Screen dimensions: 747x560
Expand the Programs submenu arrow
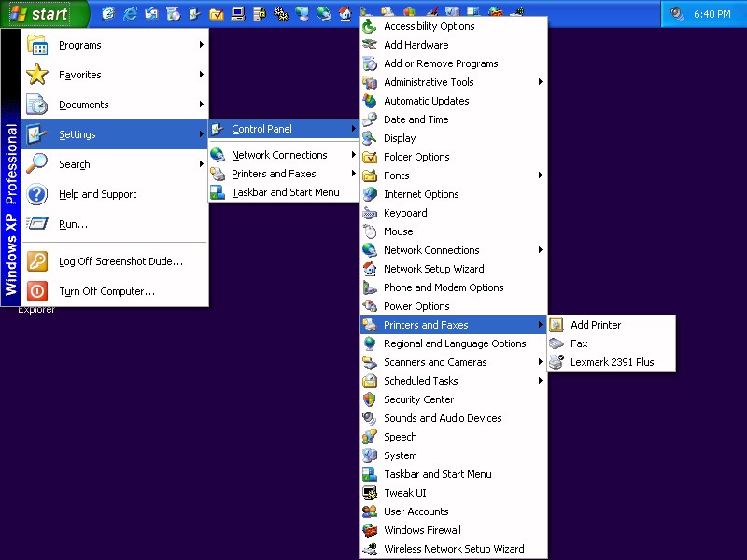point(201,45)
